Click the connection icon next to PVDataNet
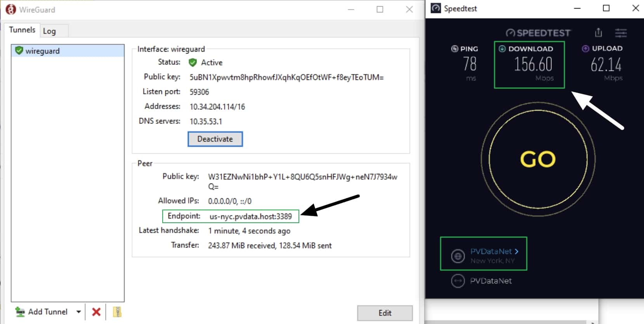The image size is (644, 324). [458, 281]
